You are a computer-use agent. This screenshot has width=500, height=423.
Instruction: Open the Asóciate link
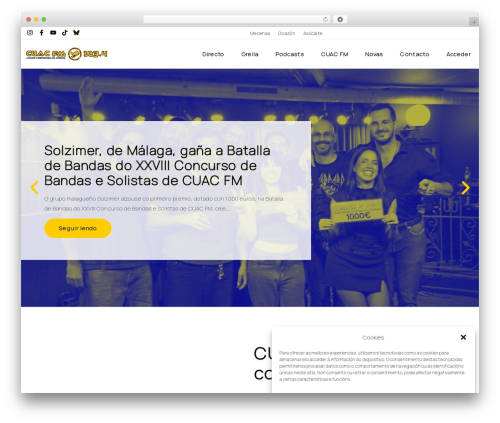[x=312, y=33]
